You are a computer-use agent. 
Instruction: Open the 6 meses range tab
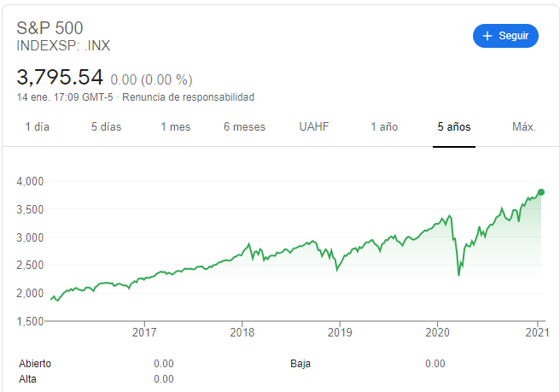point(244,127)
